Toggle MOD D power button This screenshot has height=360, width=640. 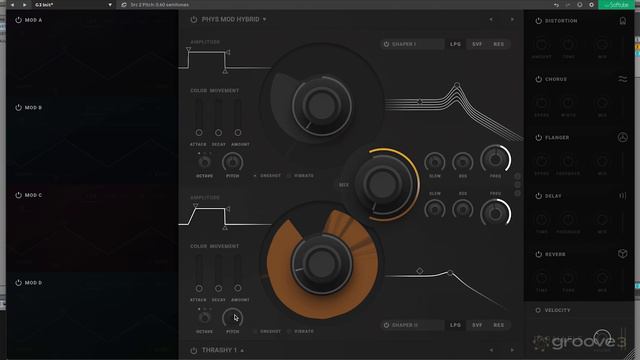point(18,282)
